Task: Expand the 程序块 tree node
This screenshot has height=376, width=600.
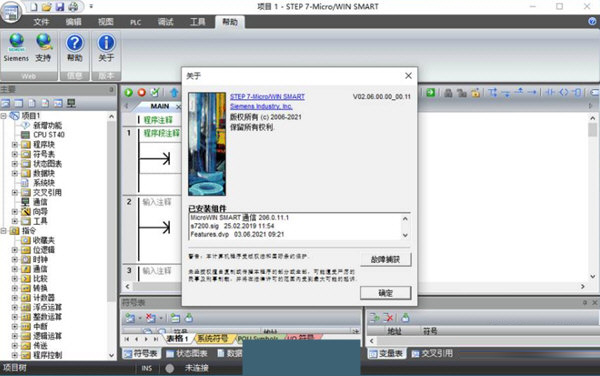Action: (15, 145)
